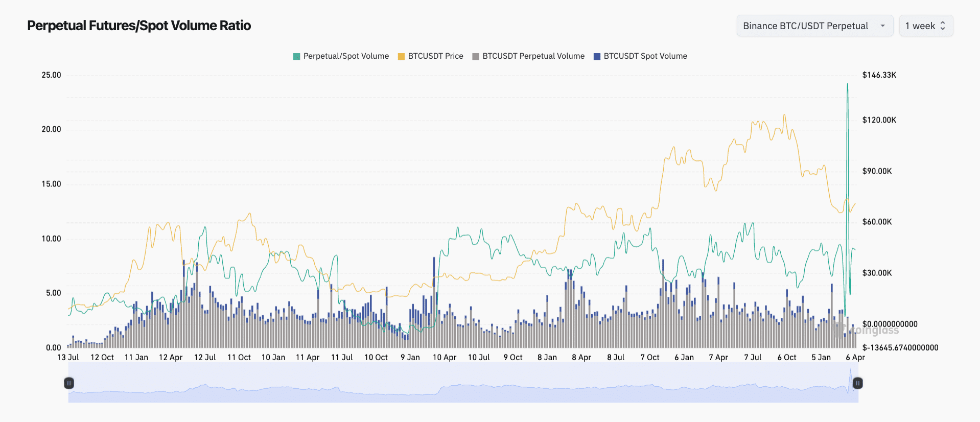Toggle the BTCUSDT Spot Volume legend label
The image size is (980, 422).
pos(645,56)
